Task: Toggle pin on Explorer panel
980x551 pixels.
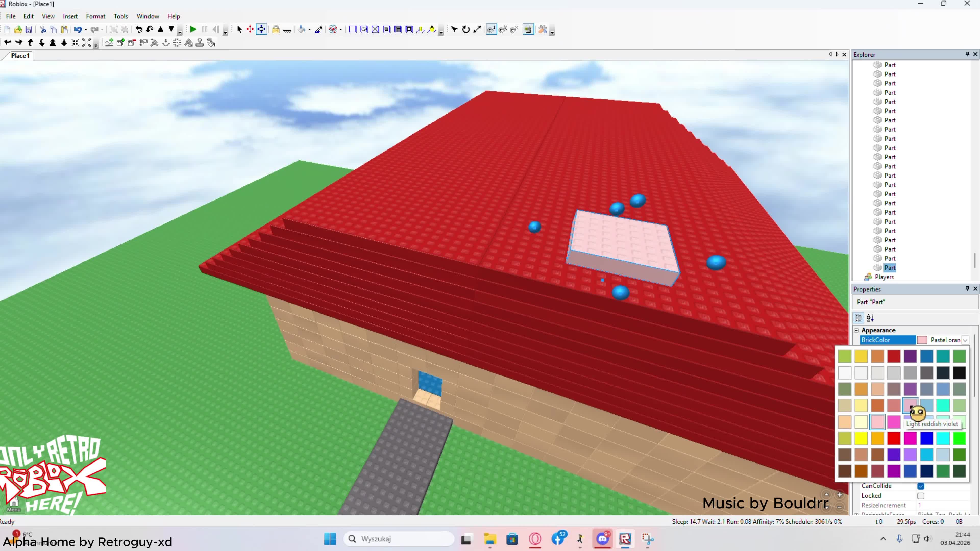Action: 967,54
